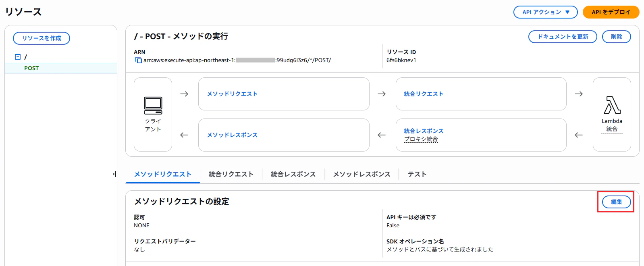Click ドキュメントを更新 button
This screenshot has width=644, height=266.
(x=563, y=37)
